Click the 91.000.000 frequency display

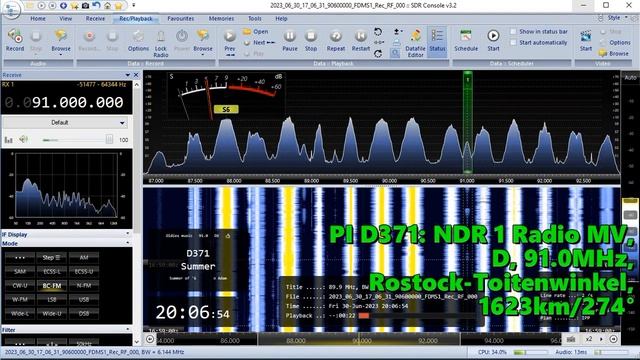point(78,102)
